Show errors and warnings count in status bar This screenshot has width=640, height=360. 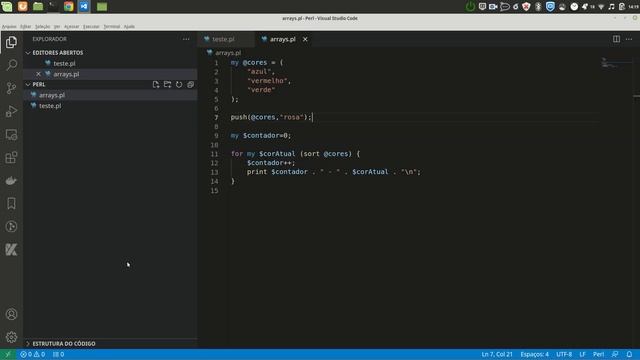33,354
